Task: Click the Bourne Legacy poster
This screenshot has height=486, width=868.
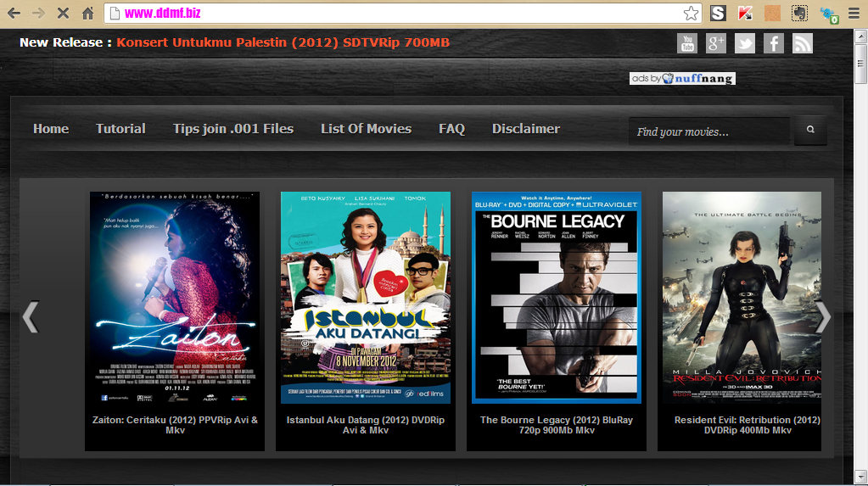Action: click(x=557, y=297)
